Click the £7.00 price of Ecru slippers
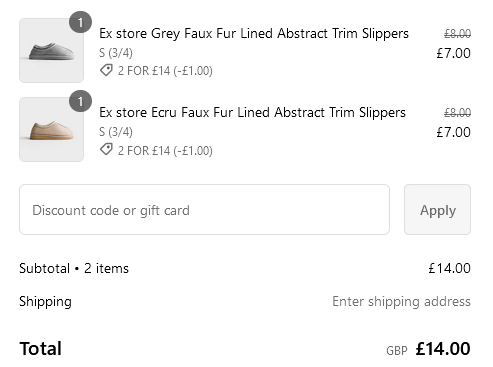 click(x=453, y=132)
